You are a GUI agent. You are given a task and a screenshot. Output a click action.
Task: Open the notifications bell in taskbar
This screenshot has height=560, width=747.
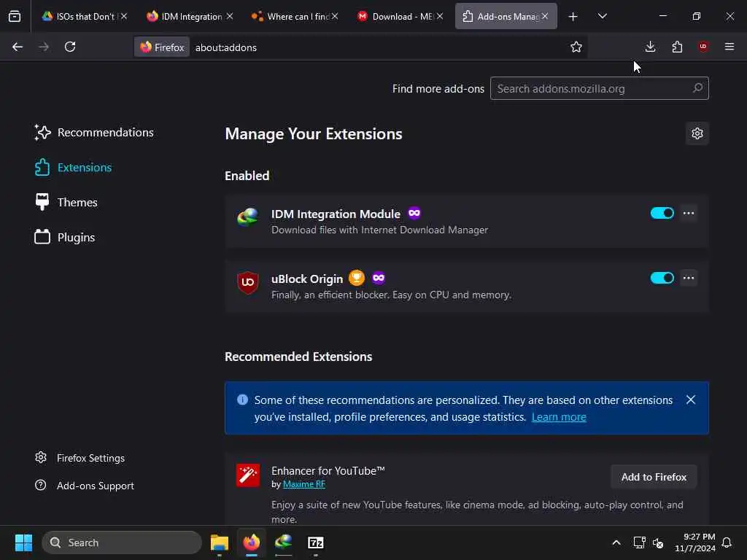(727, 542)
